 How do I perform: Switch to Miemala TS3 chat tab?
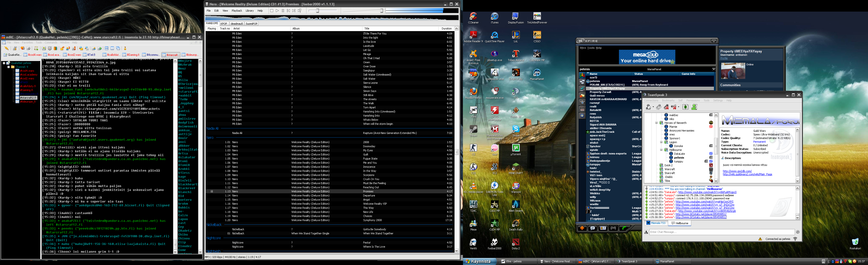click(x=656, y=223)
